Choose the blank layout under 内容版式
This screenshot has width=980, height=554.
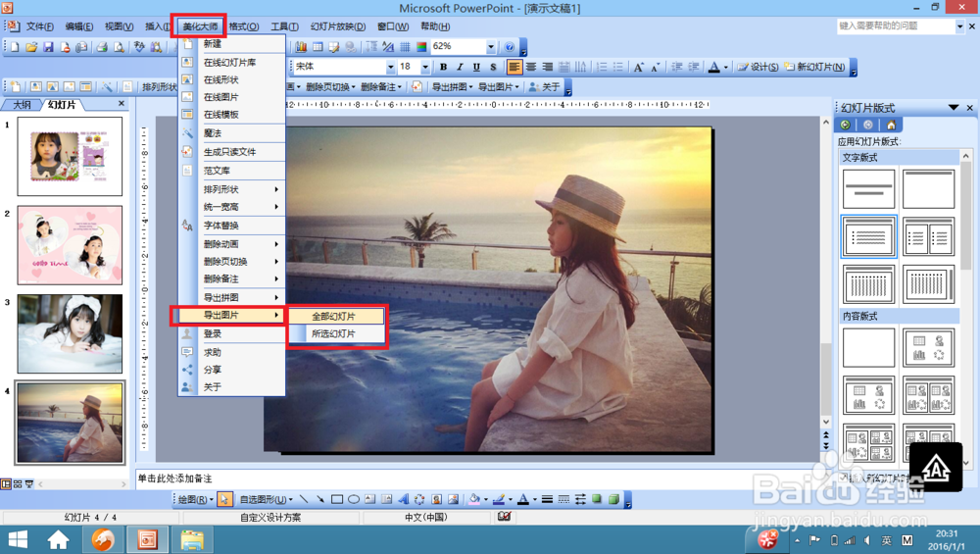pyautogui.click(x=868, y=347)
